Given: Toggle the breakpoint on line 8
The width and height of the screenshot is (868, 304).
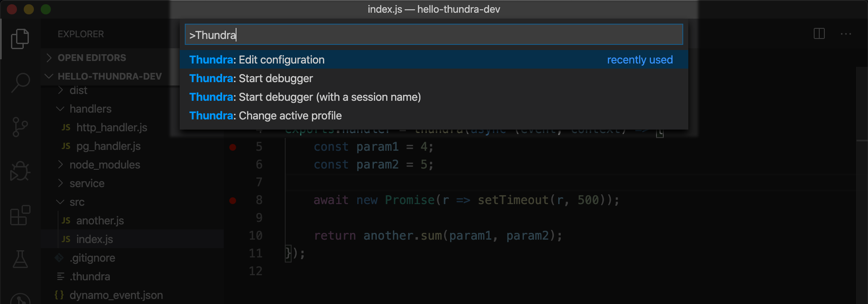Looking at the screenshot, I should pos(233,200).
